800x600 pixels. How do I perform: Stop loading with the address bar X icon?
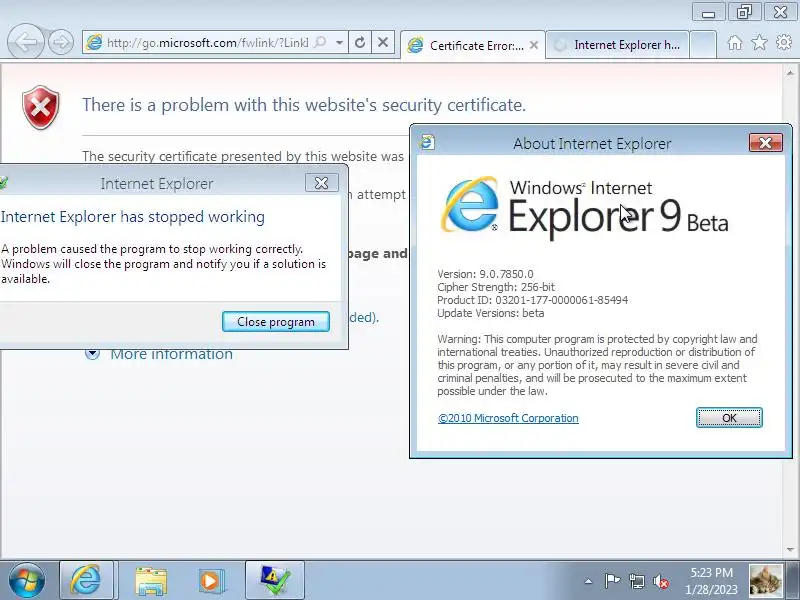pyautogui.click(x=383, y=42)
